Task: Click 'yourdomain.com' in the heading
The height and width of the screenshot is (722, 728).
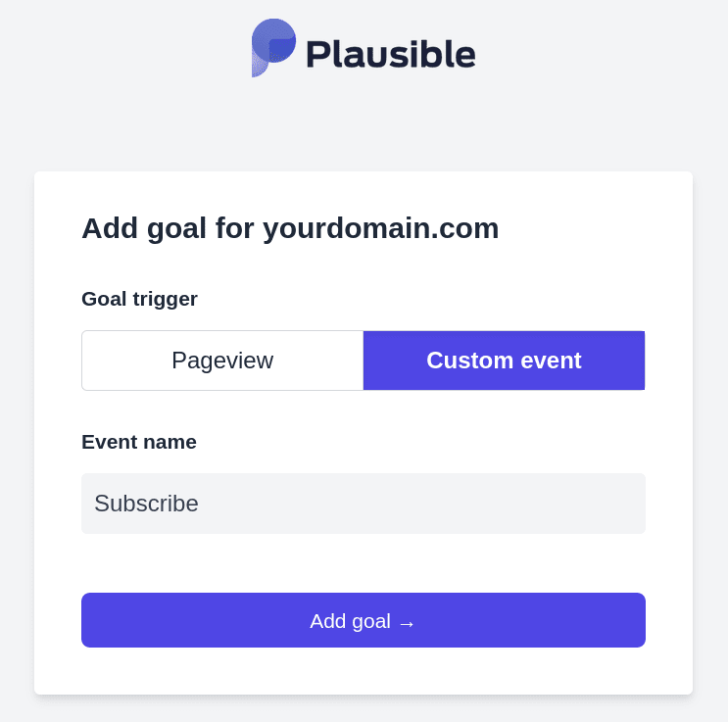Action: [380, 228]
